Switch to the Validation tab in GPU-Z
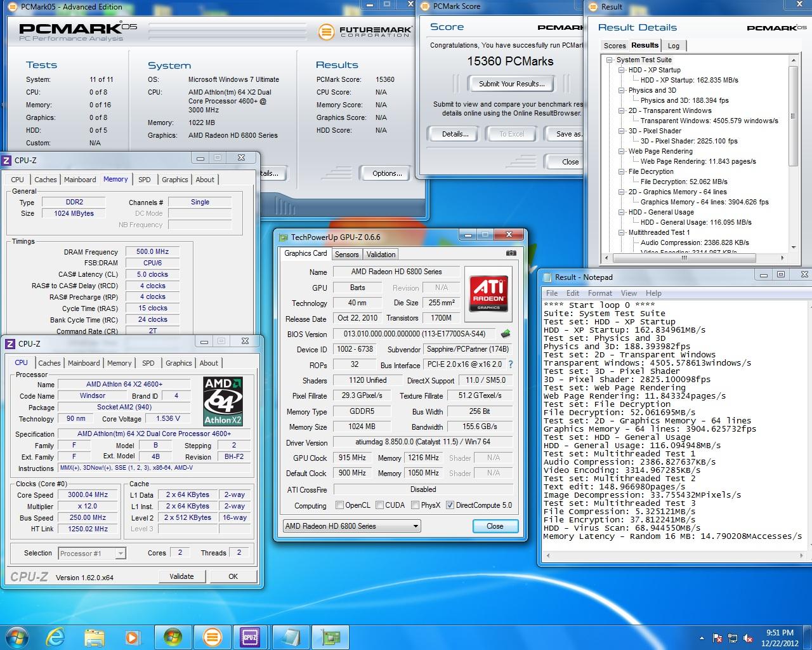 pyautogui.click(x=381, y=254)
